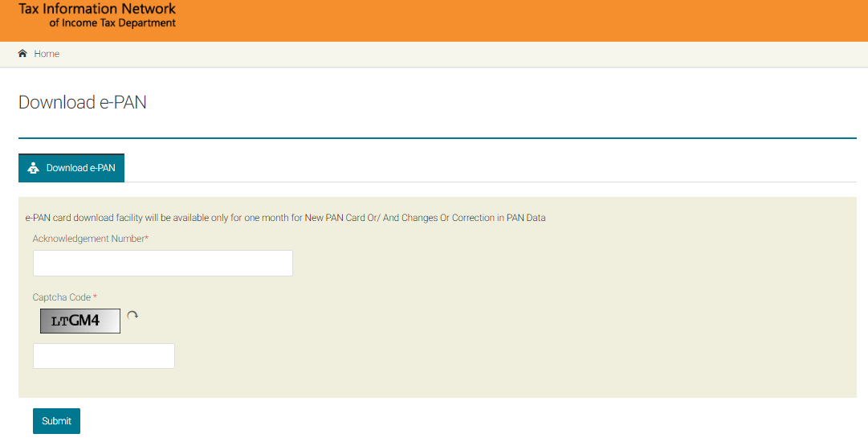The height and width of the screenshot is (442, 868).
Task: Click the Tax Information Network logo
Action: tap(97, 15)
